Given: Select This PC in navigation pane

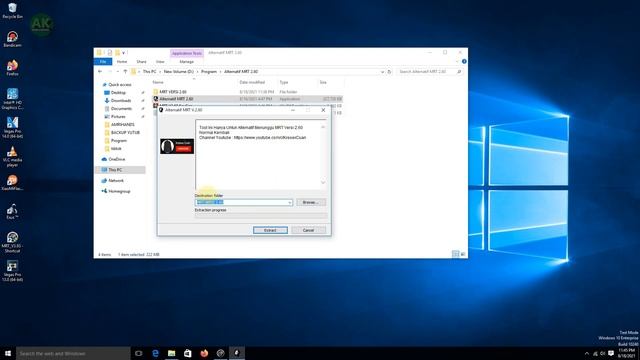Looking at the screenshot, I should pos(115,170).
